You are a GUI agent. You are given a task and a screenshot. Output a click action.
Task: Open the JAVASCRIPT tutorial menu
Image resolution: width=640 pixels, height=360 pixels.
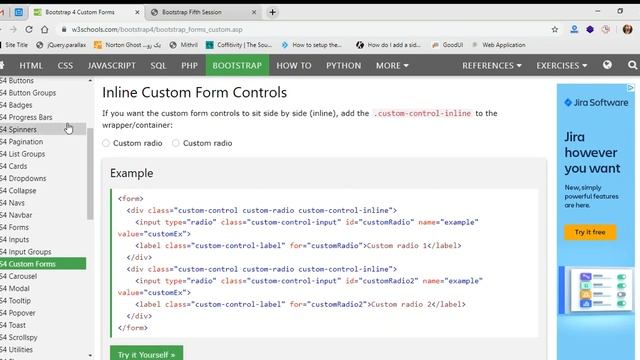pyautogui.click(x=112, y=65)
